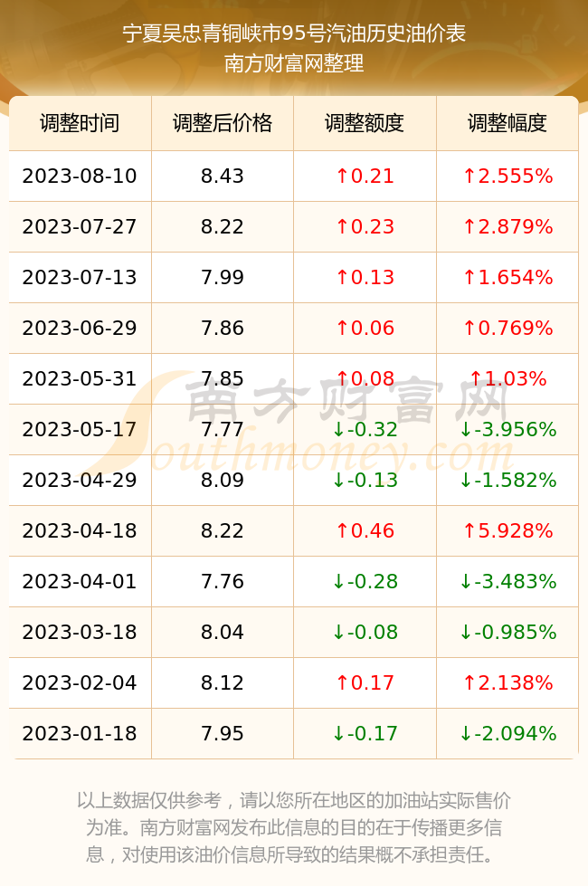Screen dimensions: 588x887
Task: Select the 8.43 price cell
Action: [223, 176]
